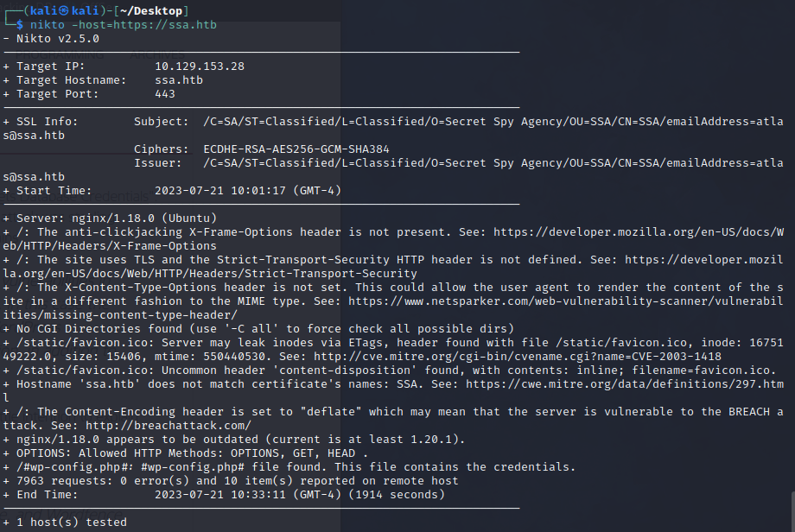Click the ECDHE-RSA-AES256-GCM-SHA384 cipher text

(x=296, y=149)
